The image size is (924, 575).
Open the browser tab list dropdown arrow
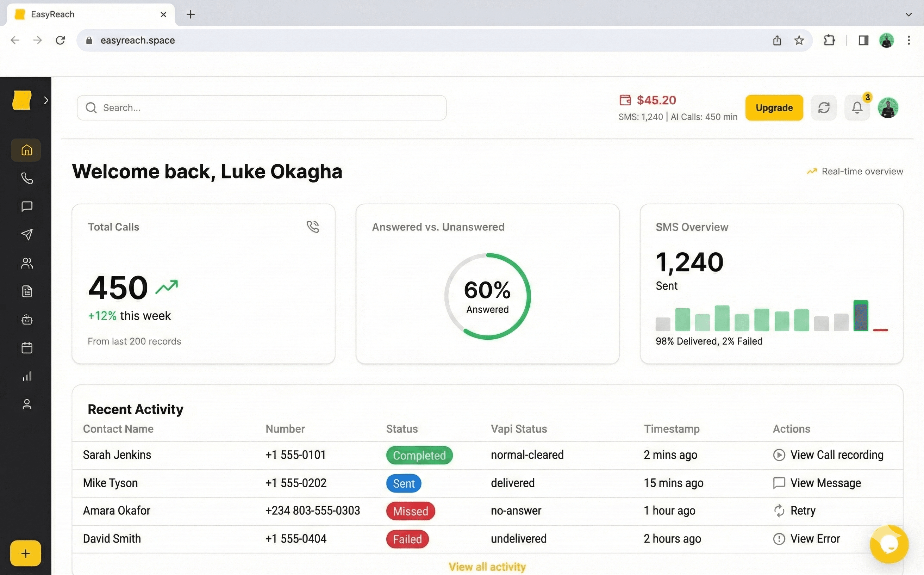pyautogui.click(x=909, y=14)
